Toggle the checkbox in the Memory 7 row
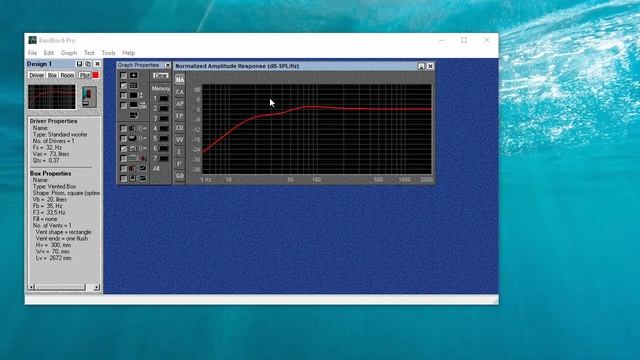This screenshot has height=360, width=640. click(123, 158)
